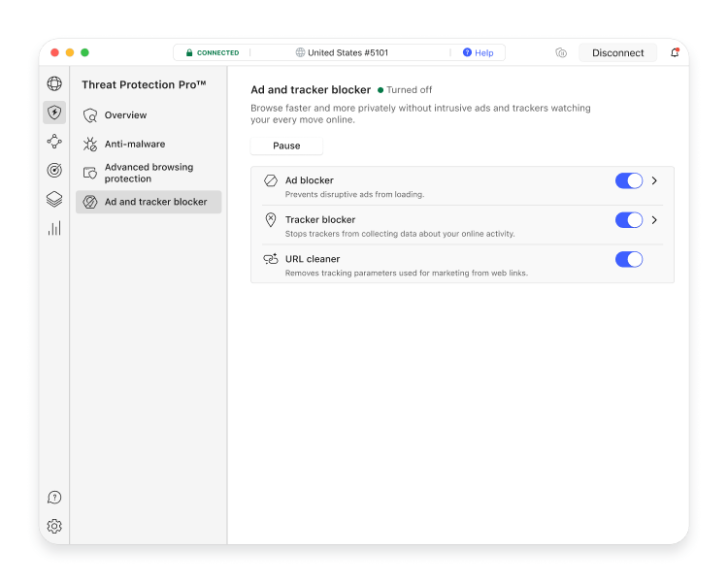
Task: Open the Help link in title bar
Action: [483, 53]
